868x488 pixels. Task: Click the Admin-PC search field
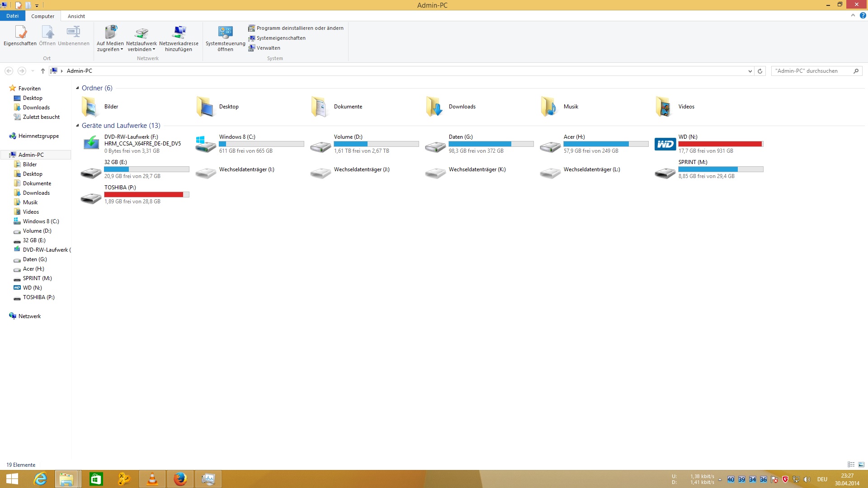coord(811,71)
